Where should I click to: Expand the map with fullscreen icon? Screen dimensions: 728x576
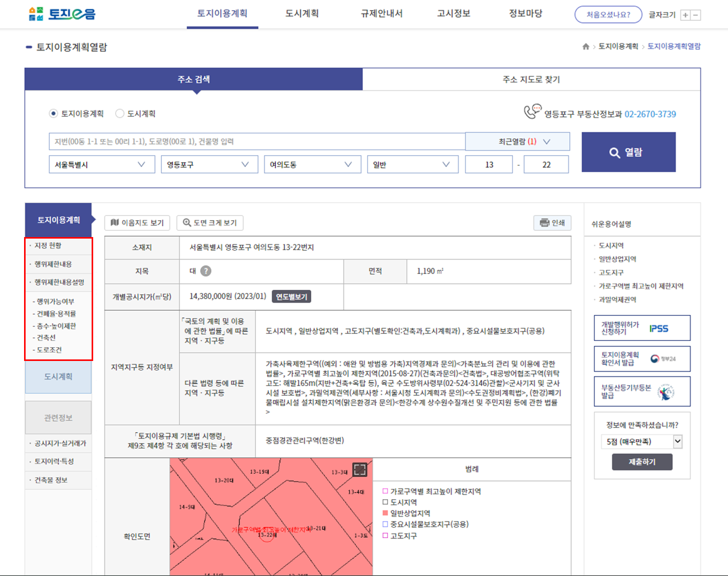pos(360,470)
